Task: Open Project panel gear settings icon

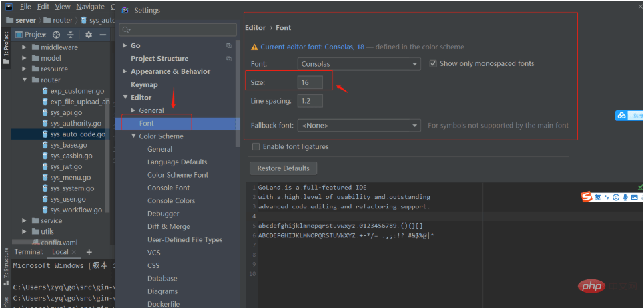Action: tap(89, 35)
